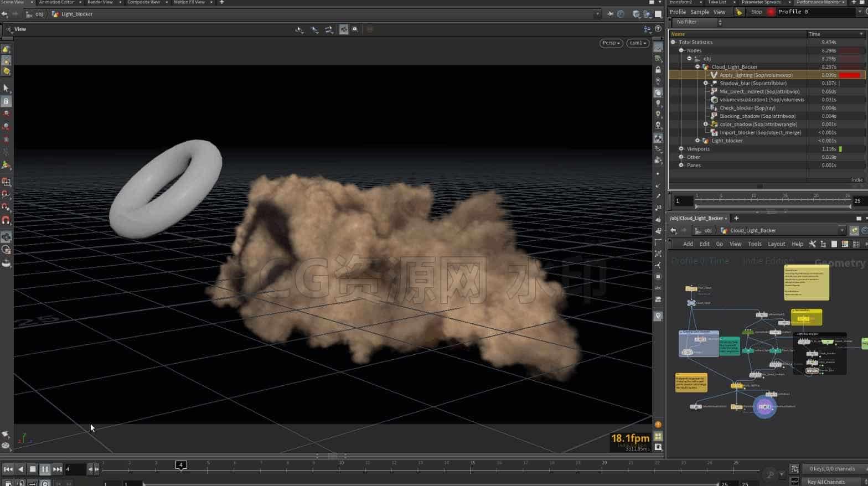Jump to last frame in playbar
868x486 pixels.
coord(57,469)
